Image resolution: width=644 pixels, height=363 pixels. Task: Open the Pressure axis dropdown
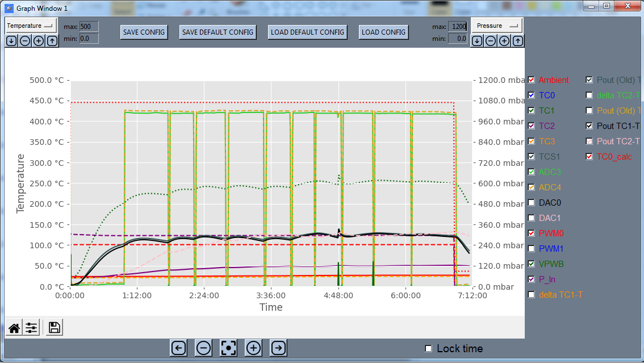497,26
